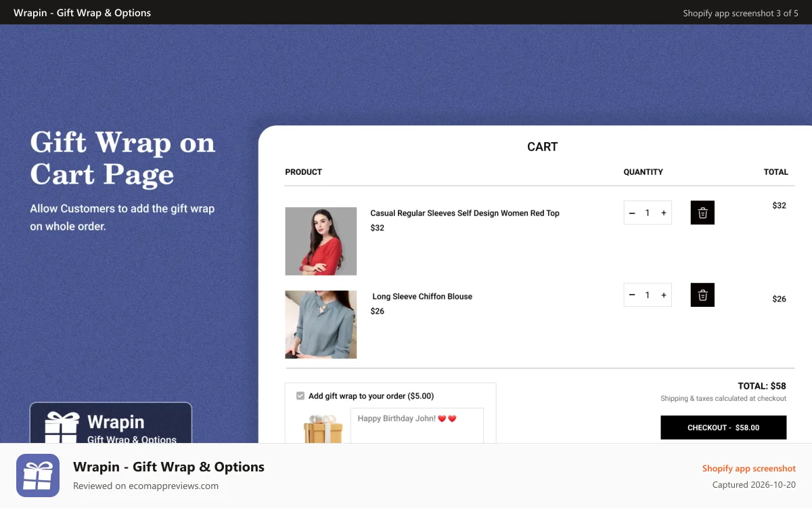Click Allow Customers to add the gift wrap text

tap(122, 217)
